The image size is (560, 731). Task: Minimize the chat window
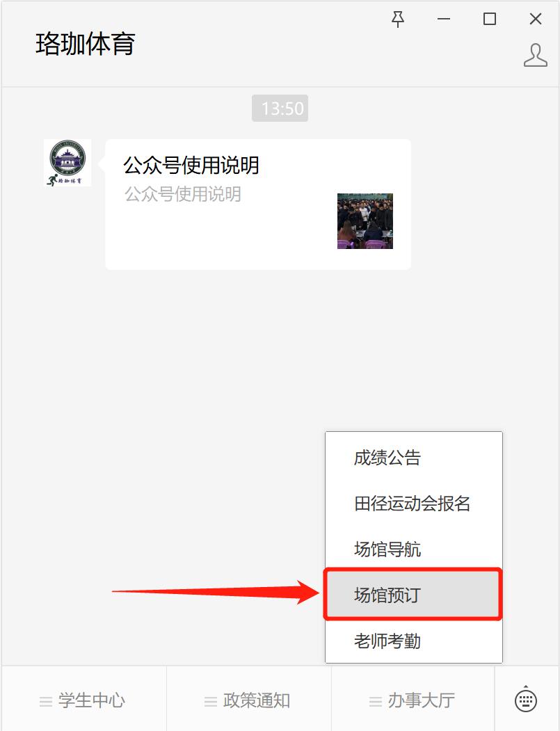coord(444,19)
